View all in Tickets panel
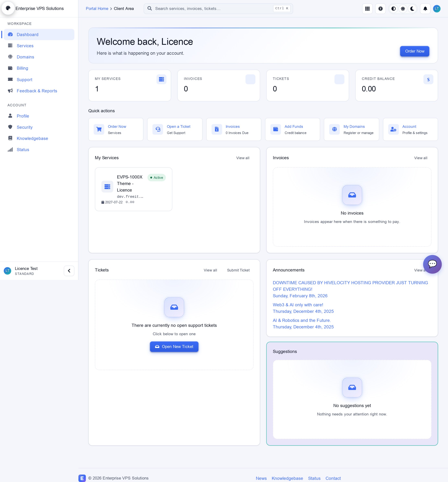 (x=210, y=270)
